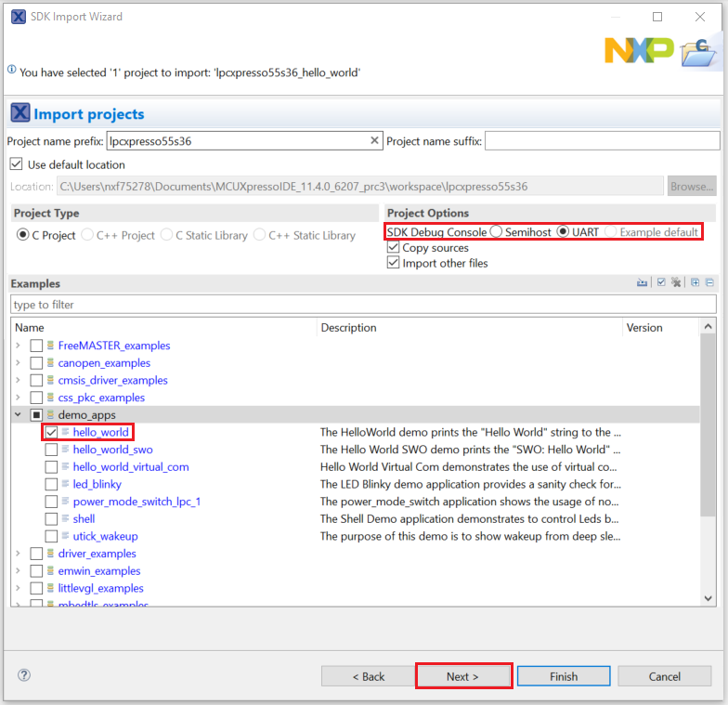
Task: Click the import-from-file icon in Examples toolbar
Action: [642, 283]
